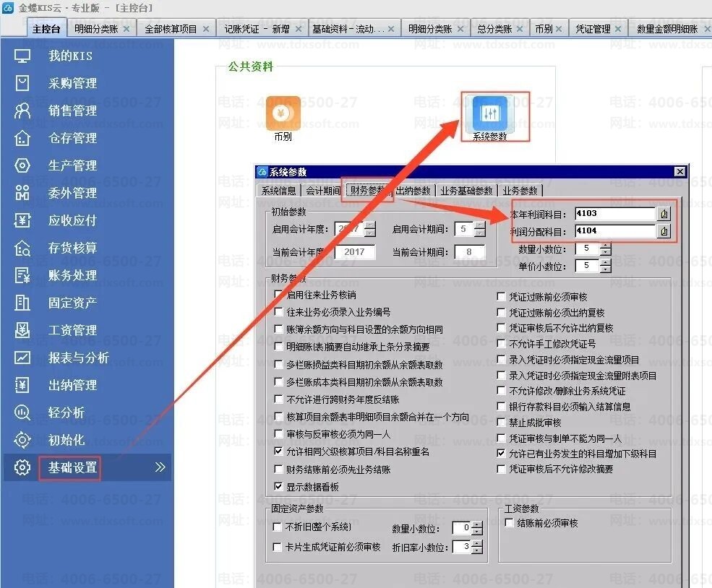The width and height of the screenshot is (712, 588).
Task: Switch to 会计期间 tab
Action: [323, 191]
